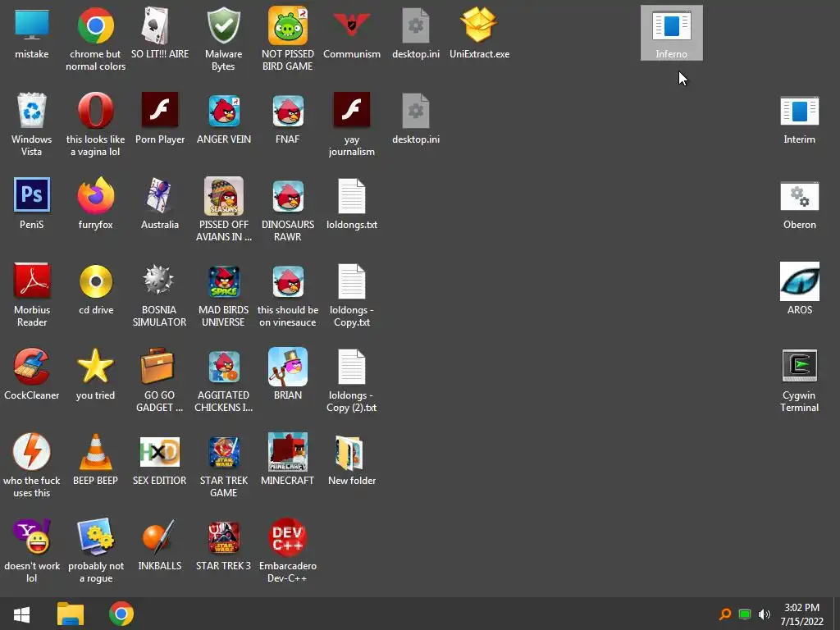Click the MINECRAFT red bird icon
The height and width of the screenshot is (630, 840).
click(288, 452)
